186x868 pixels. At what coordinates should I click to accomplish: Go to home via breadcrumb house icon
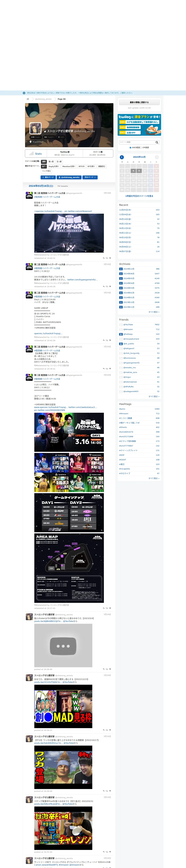pyautogui.click(x=28, y=99)
